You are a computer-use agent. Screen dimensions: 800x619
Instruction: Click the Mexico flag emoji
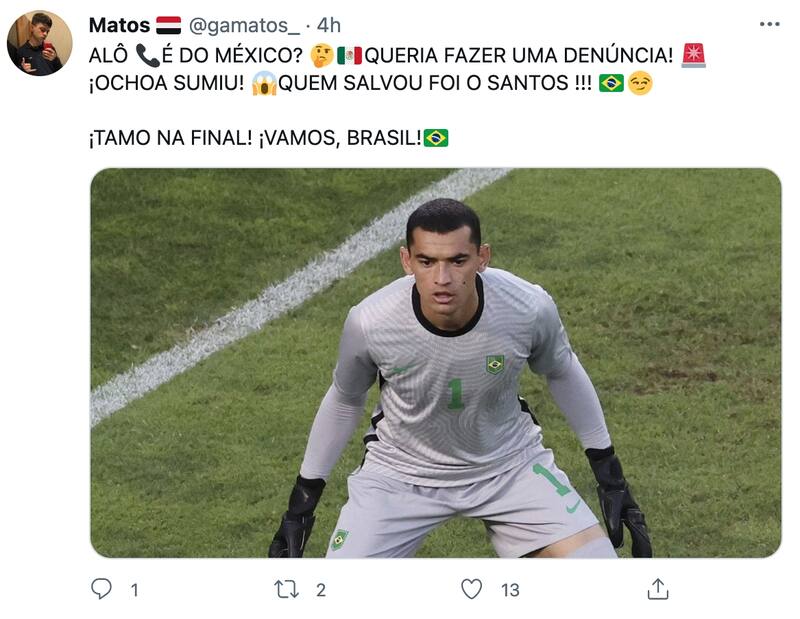(349, 55)
